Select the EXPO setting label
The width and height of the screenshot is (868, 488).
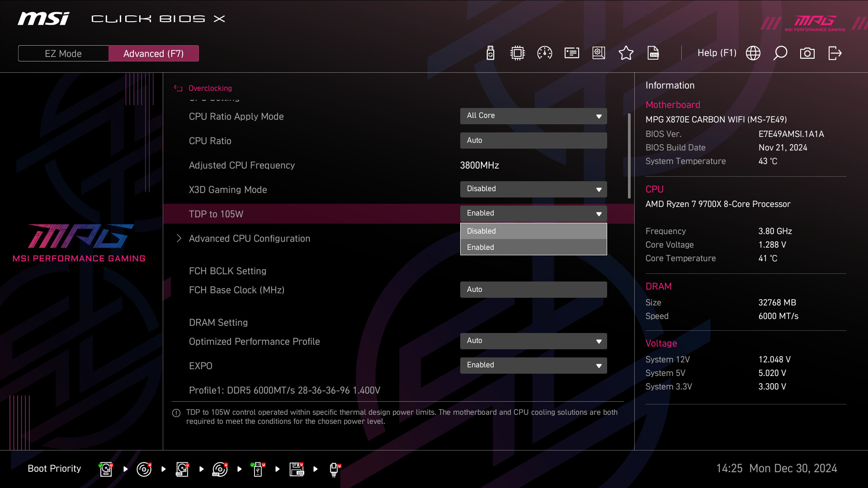201,366
